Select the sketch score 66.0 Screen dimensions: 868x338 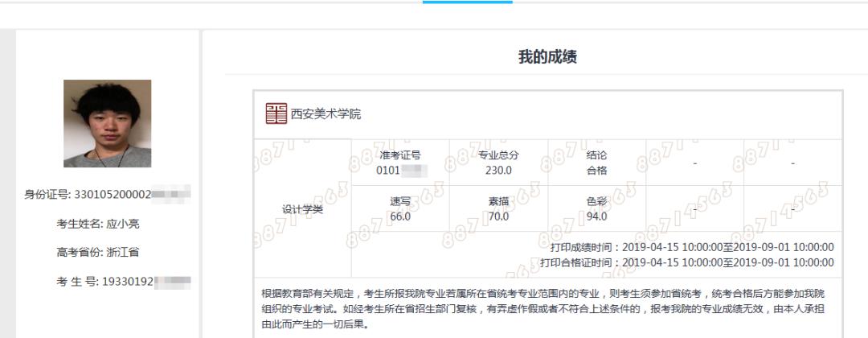400,216
